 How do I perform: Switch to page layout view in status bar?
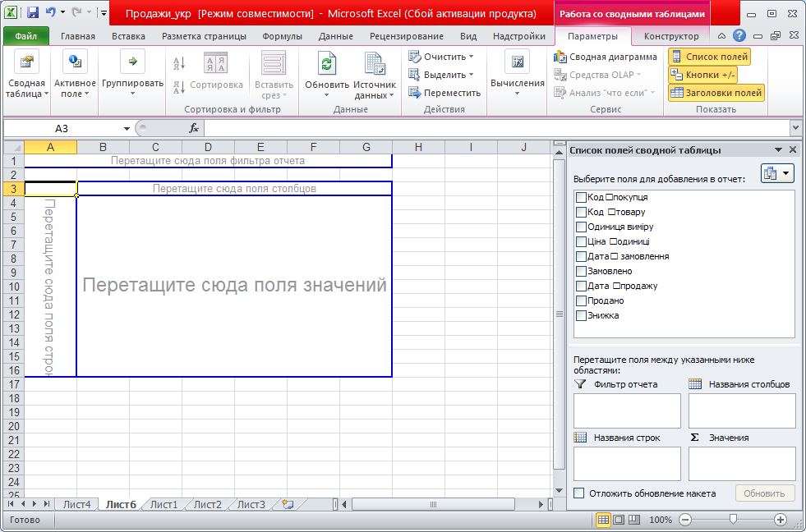[619, 520]
